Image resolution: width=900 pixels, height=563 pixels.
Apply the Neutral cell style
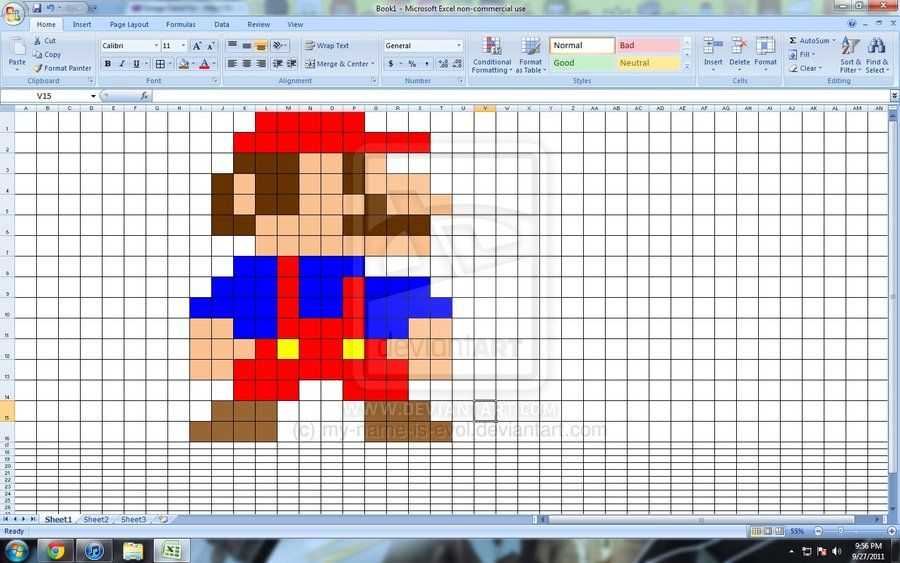tap(647, 63)
